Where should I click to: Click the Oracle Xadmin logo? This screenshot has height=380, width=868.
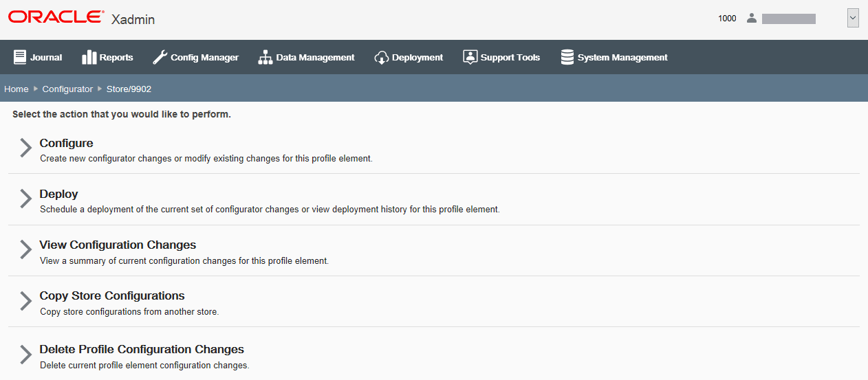coord(81,19)
